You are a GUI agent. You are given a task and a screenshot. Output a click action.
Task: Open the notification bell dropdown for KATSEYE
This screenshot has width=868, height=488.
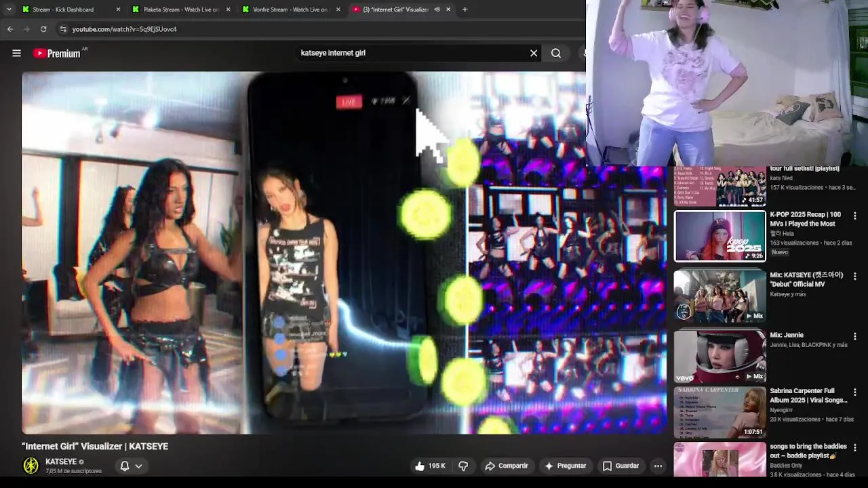pos(131,466)
